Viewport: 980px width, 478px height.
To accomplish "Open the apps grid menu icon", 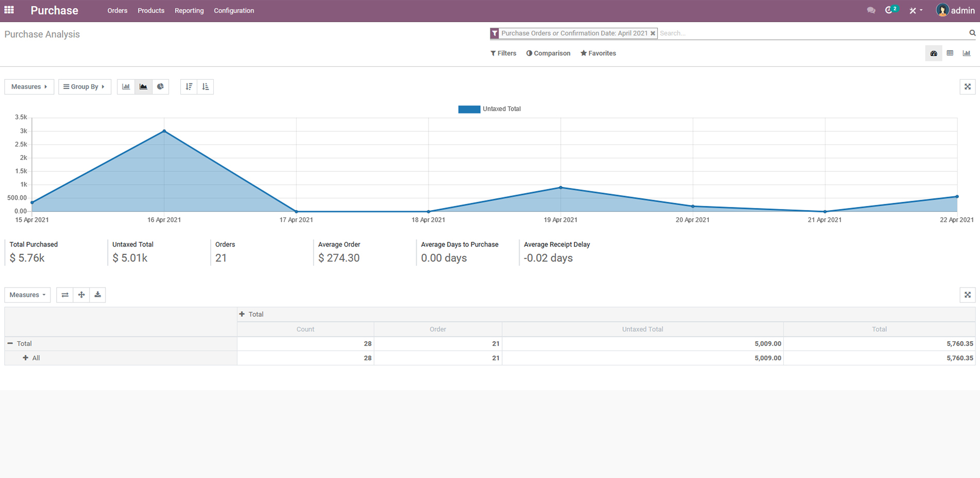I will point(9,10).
